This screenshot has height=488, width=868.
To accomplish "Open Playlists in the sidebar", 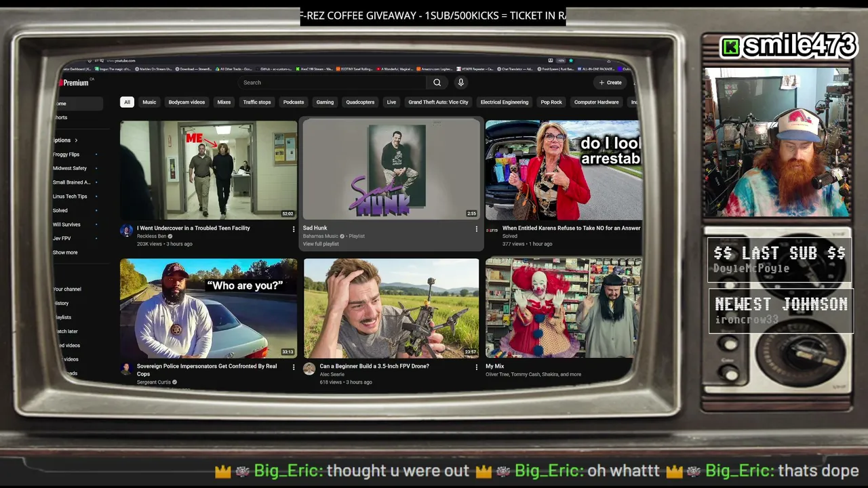I will point(63,317).
